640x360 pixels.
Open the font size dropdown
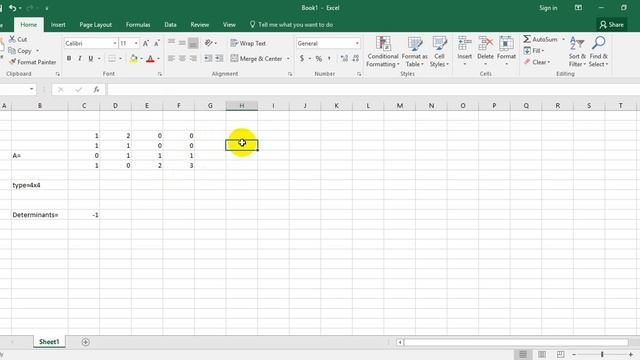(136, 43)
